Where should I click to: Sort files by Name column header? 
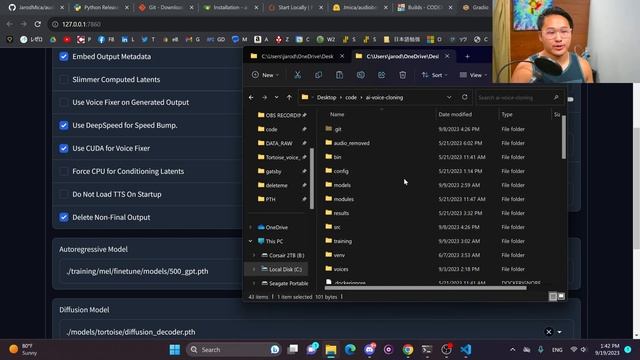[x=337, y=114]
